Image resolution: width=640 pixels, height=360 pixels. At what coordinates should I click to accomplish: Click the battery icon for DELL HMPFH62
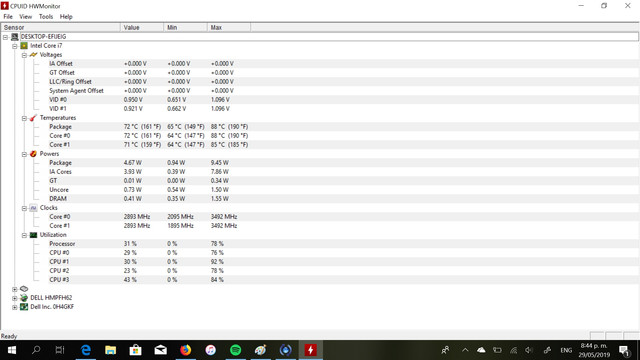click(24, 298)
